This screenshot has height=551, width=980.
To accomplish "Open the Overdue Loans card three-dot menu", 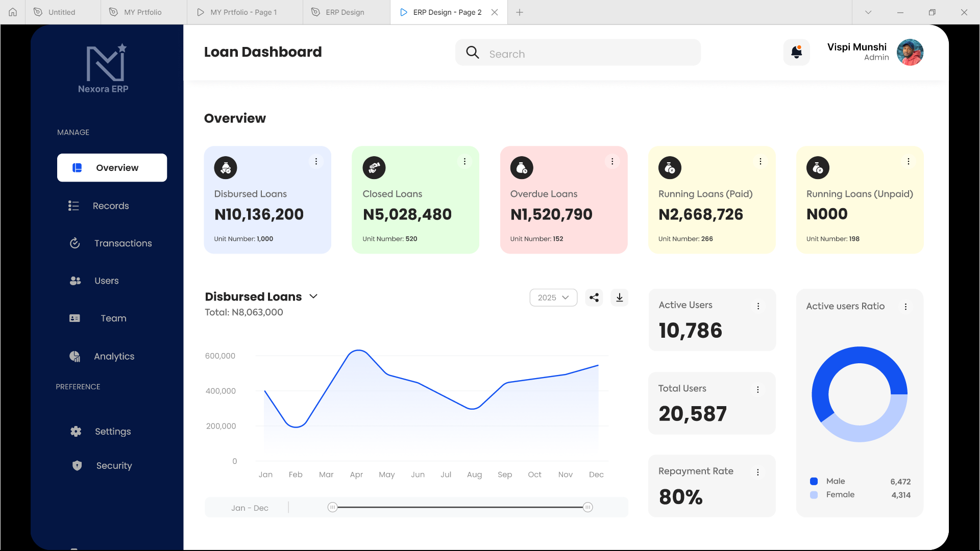I will coord(612,161).
